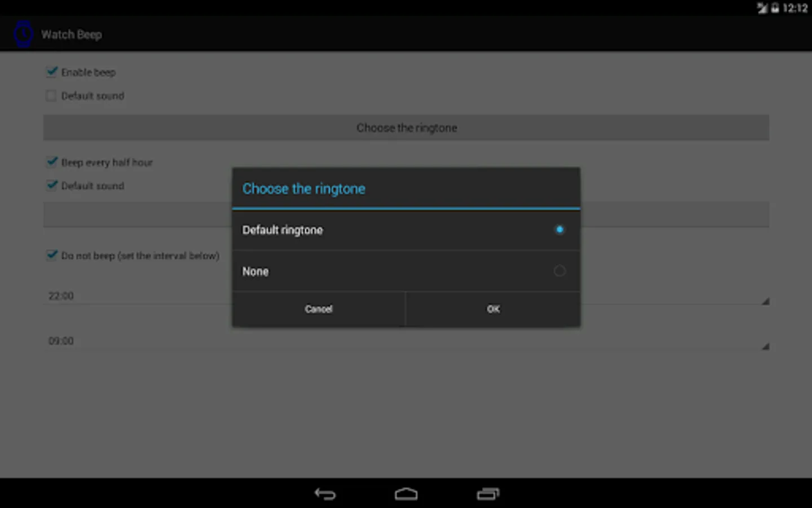Click the background Choose the ringtone button
Viewport: 812px width, 508px height.
click(406, 128)
